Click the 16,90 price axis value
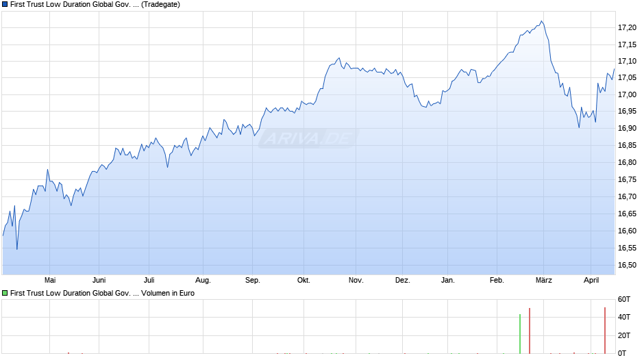The image size is (644, 360). tap(627, 129)
